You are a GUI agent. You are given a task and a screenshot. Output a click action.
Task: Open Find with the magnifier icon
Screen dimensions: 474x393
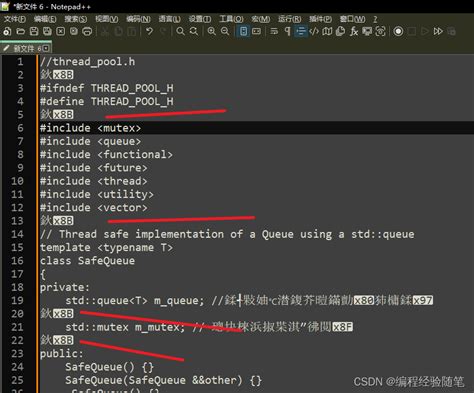pyautogui.click(x=180, y=31)
